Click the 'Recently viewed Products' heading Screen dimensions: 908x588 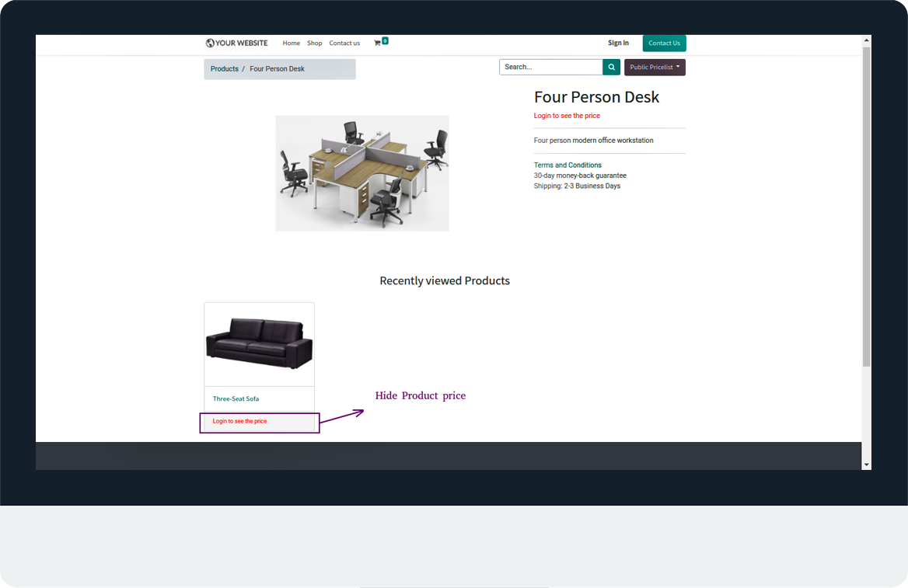pyautogui.click(x=445, y=280)
